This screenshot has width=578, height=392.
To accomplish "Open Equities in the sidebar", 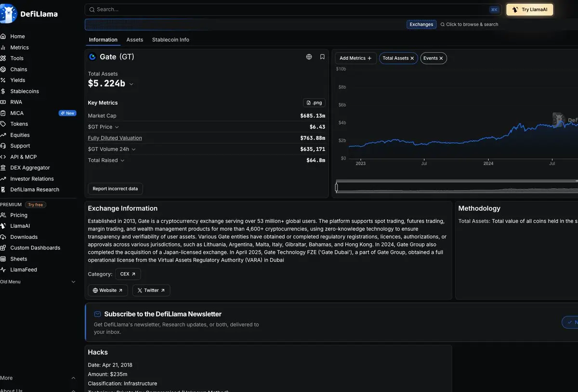I will tap(20, 135).
